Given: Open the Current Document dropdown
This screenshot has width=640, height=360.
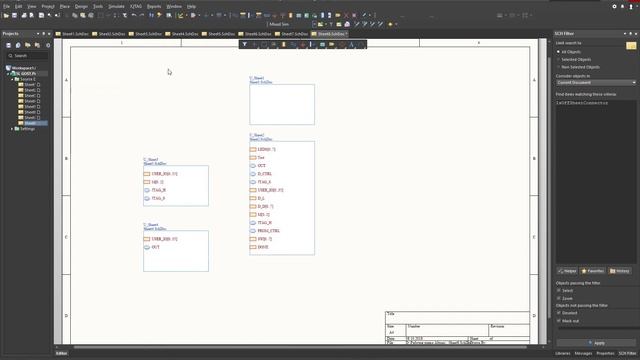Looking at the screenshot, I should point(596,82).
